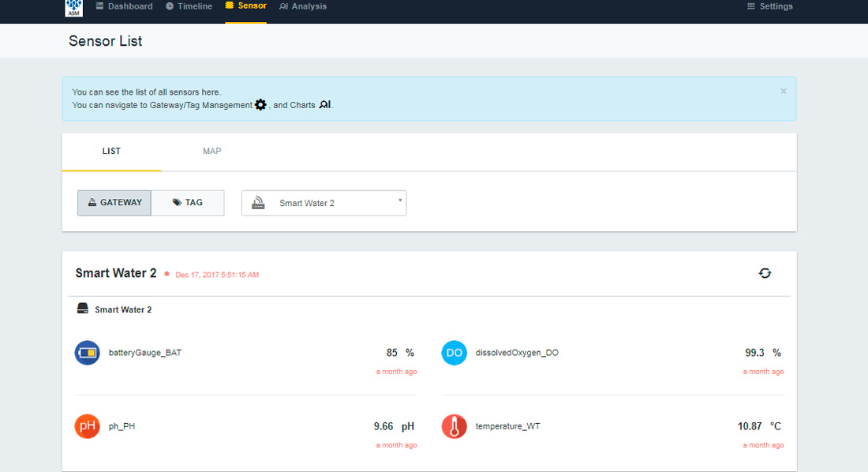Select the TAG filter button

coord(188,203)
